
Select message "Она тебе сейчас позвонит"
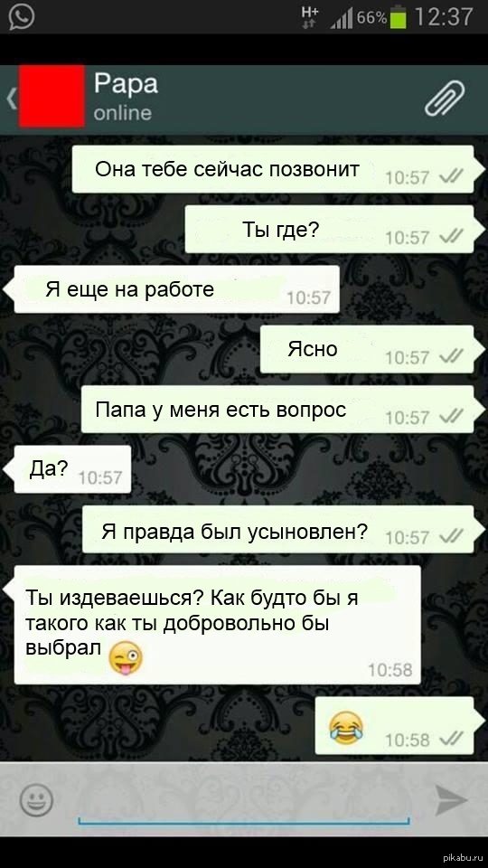click(x=273, y=169)
